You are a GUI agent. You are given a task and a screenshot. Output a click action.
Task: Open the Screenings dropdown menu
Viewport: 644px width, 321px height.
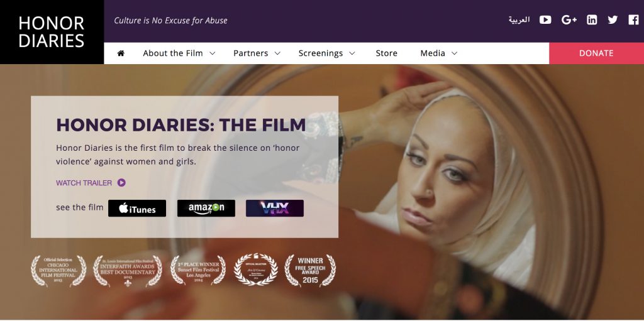[326, 53]
